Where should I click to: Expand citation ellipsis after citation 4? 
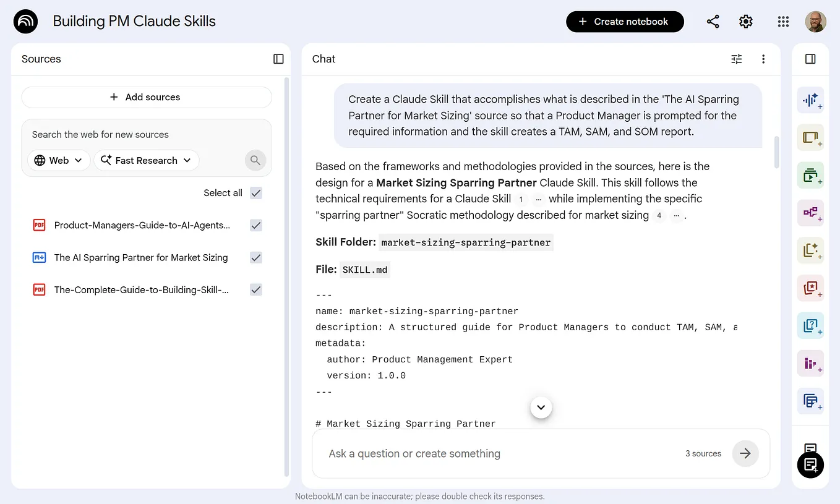676,215
